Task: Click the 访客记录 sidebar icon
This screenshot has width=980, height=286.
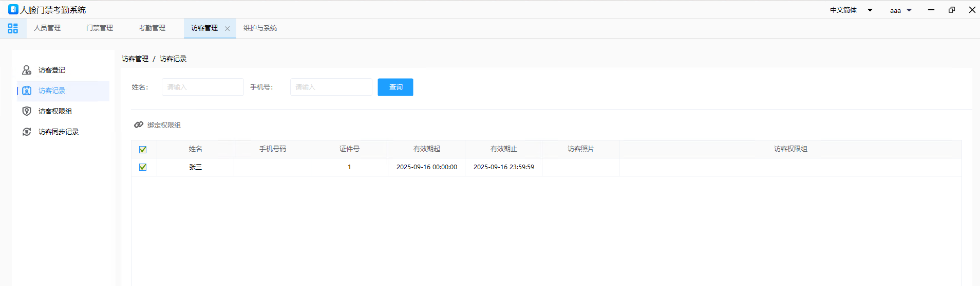Action: pyautogui.click(x=27, y=91)
